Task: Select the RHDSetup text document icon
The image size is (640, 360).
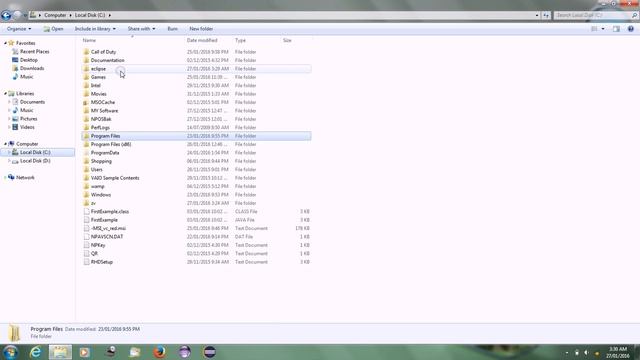Action: tap(86, 262)
